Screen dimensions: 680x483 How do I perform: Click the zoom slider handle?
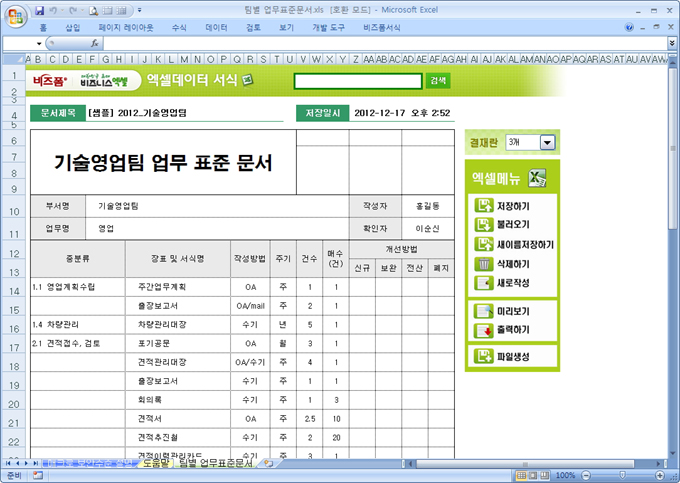(623, 475)
